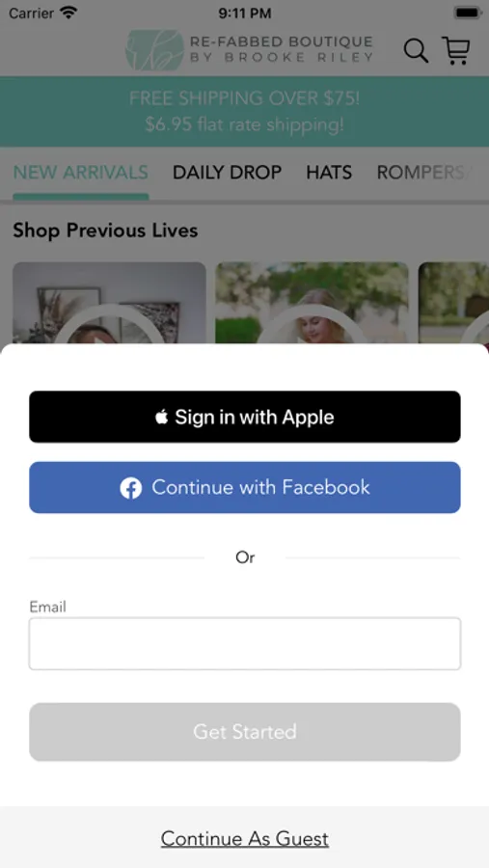The height and width of the screenshot is (868, 489).
Task: Tap the free shipping promo banner
Action: (244, 111)
